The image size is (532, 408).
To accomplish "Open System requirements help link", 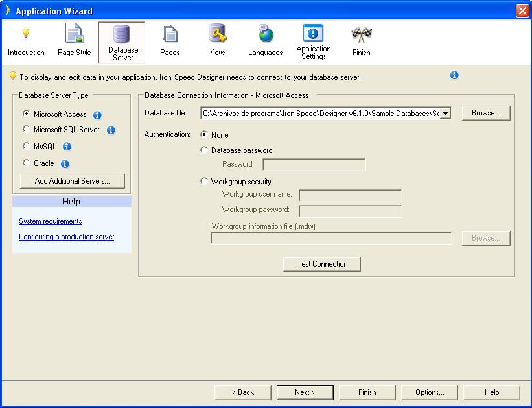I will pos(50,221).
